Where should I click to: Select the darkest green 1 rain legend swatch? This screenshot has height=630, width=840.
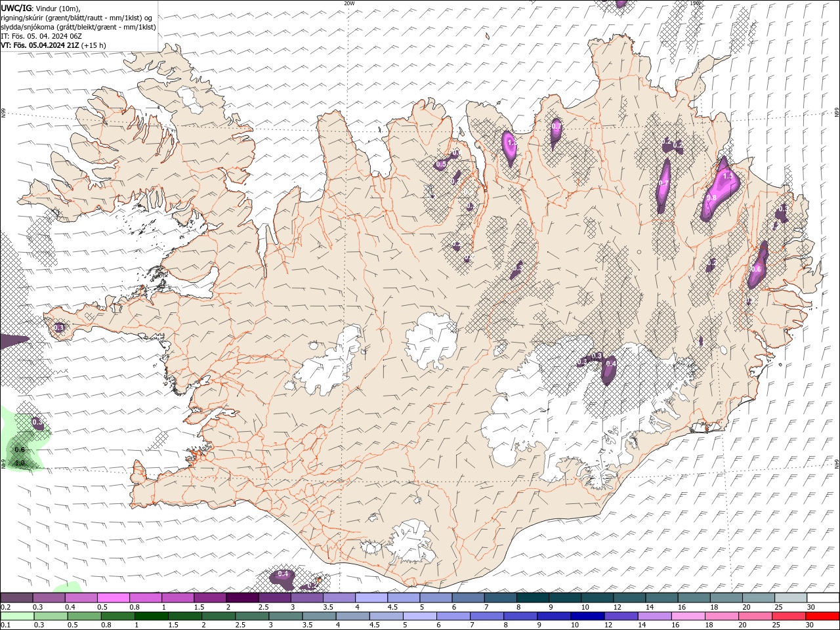151,616
